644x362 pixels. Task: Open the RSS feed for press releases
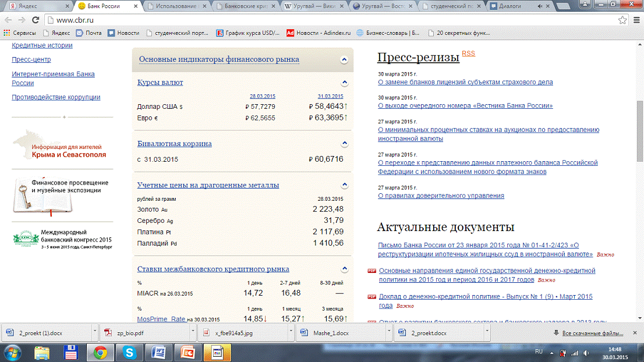(x=468, y=54)
